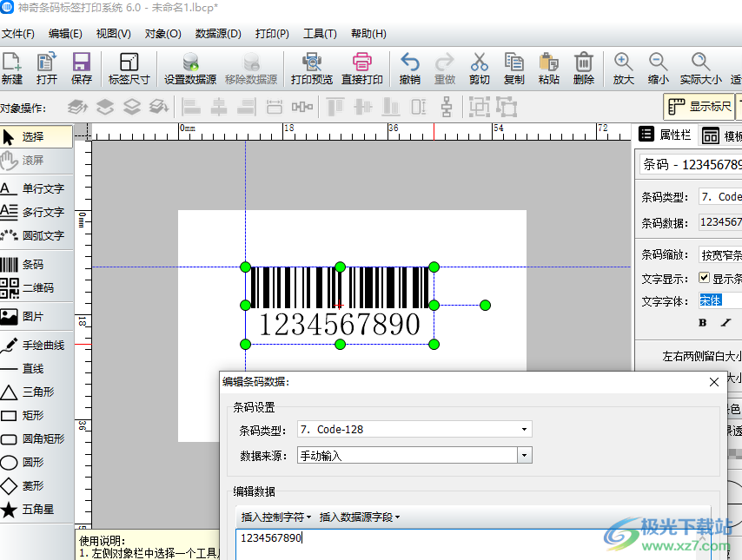This screenshot has height=560, width=742.
Task: Open the 视图(V) menu
Action: pos(114,34)
